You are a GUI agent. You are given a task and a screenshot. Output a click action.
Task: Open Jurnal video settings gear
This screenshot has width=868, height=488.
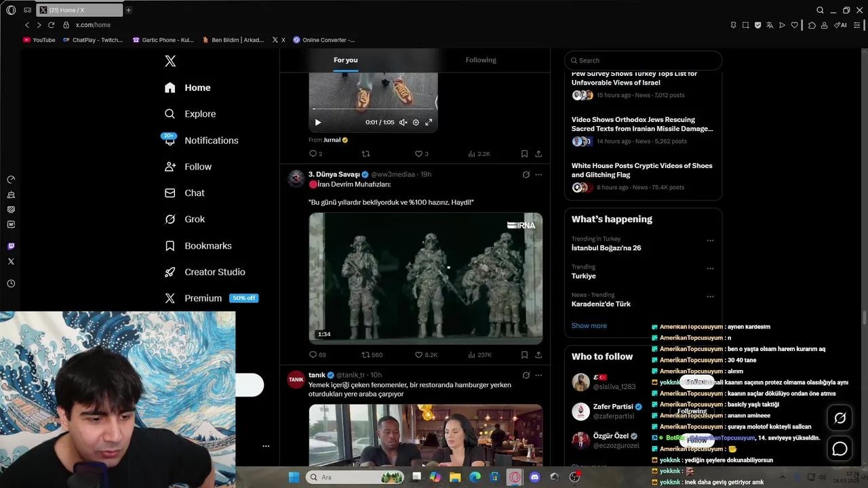pyautogui.click(x=416, y=123)
